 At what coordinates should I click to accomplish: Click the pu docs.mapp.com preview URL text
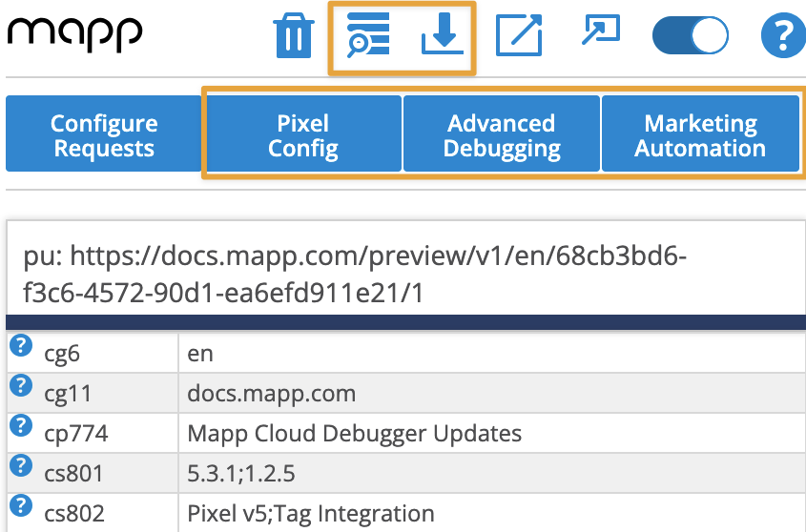[x=355, y=274]
